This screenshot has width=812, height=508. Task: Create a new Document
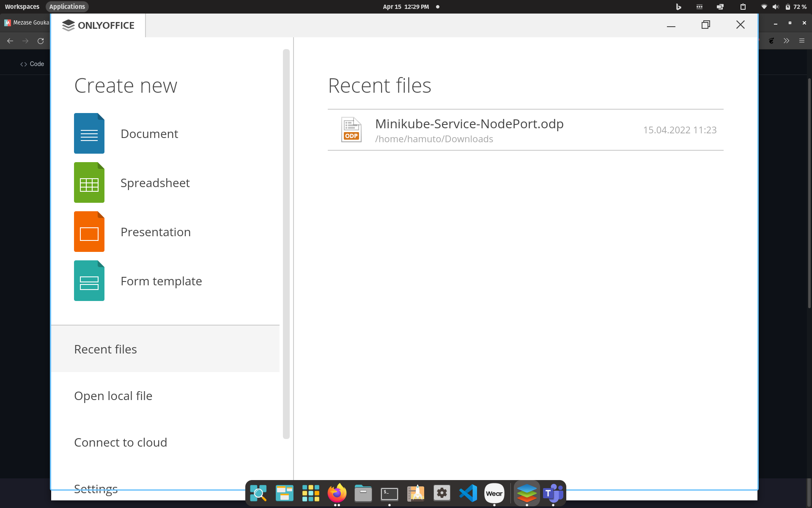coord(149,133)
